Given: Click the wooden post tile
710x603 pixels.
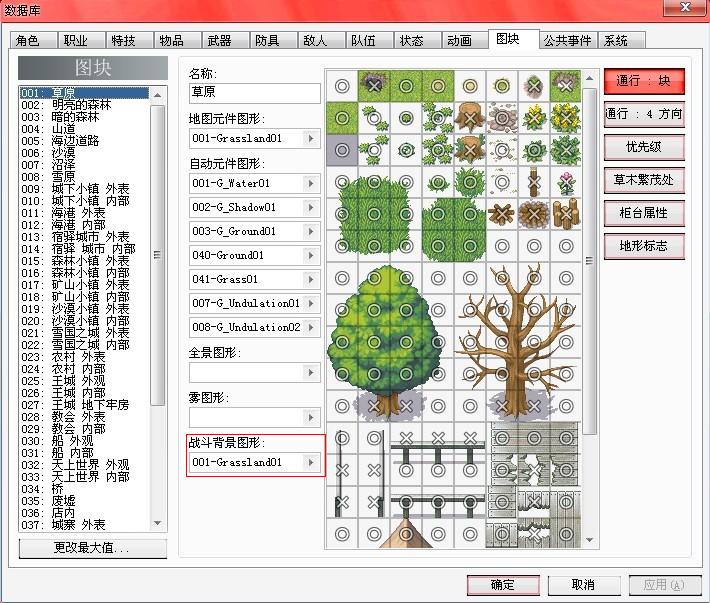Looking at the screenshot, I should [534, 182].
